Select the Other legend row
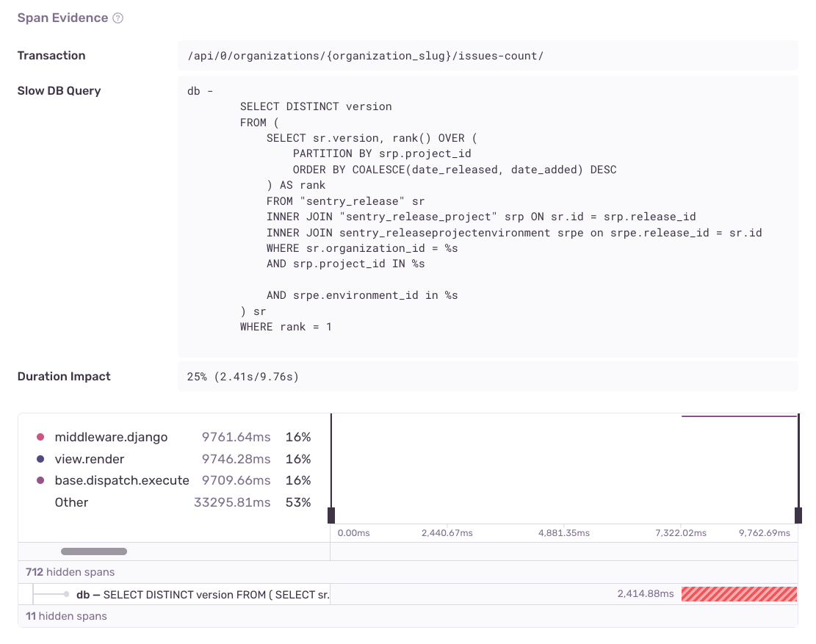 [x=72, y=502]
